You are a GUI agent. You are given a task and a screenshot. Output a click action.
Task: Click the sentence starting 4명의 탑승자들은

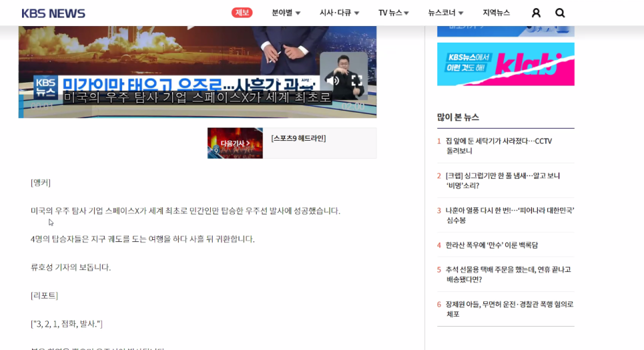tap(143, 239)
